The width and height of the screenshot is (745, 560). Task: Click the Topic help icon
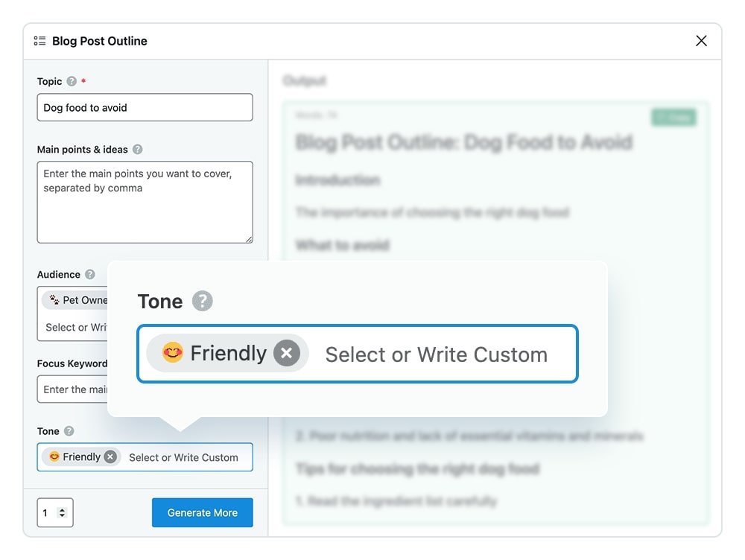point(73,82)
